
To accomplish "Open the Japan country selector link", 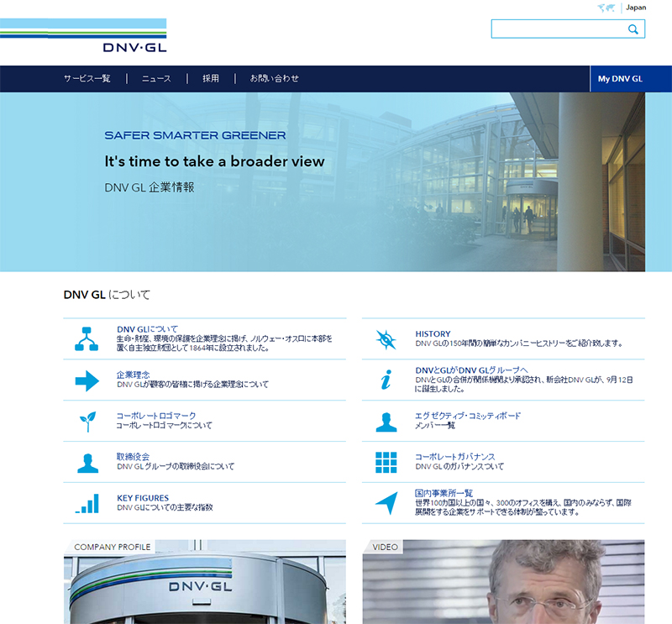I will [x=636, y=8].
